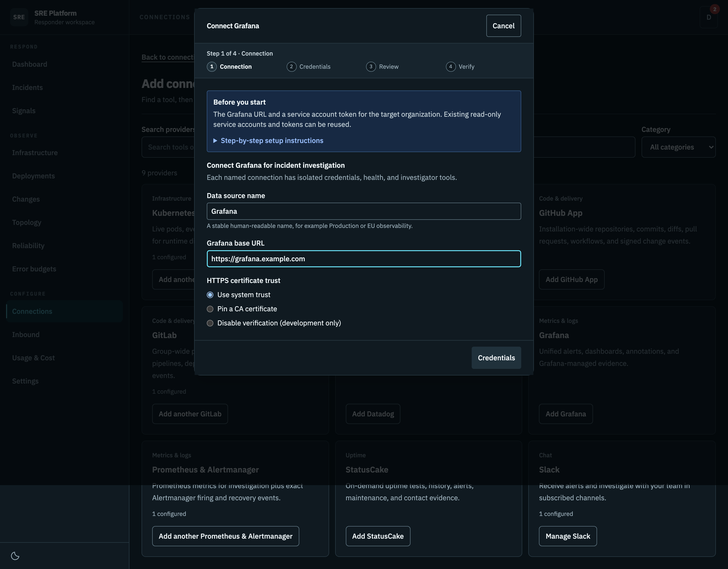Go to step 3 Review

(x=382, y=67)
